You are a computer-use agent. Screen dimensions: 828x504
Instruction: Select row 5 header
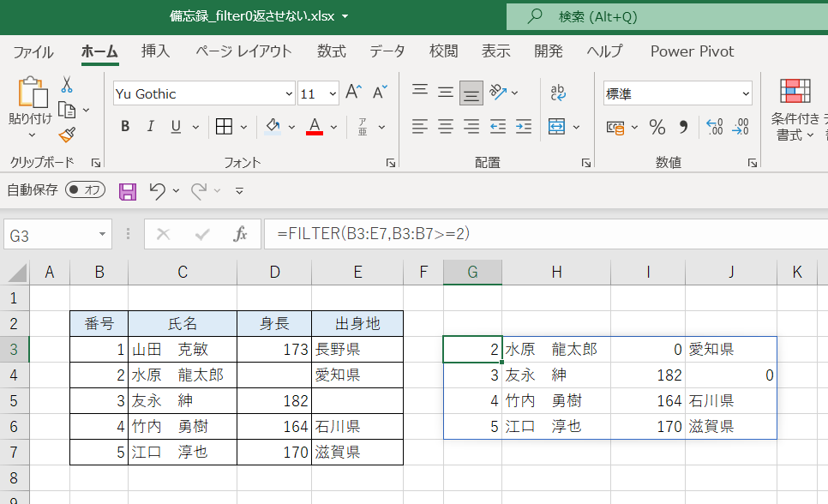tap(15, 401)
